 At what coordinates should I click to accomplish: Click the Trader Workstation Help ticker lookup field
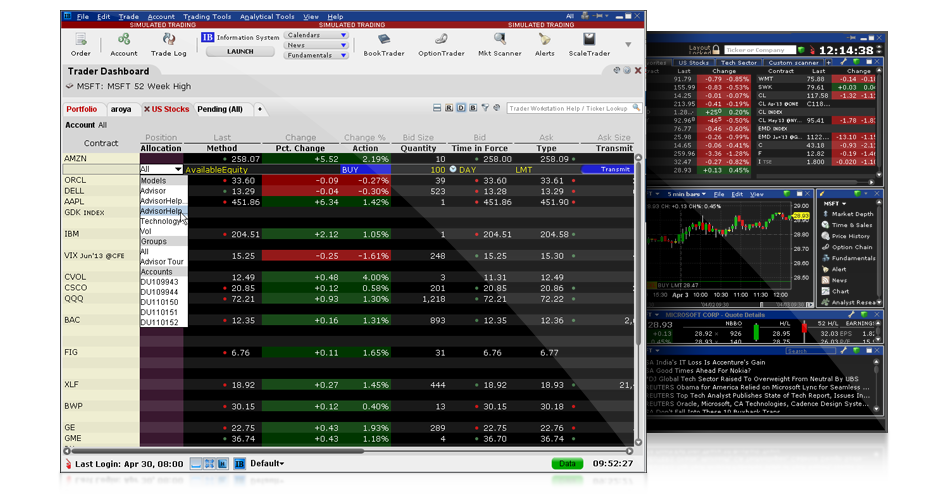[x=569, y=108]
